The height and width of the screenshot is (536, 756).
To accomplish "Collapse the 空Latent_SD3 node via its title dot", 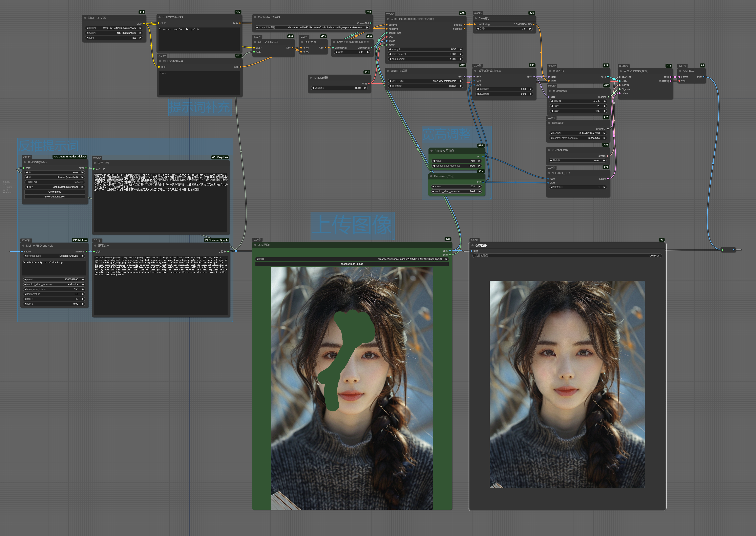I will coord(549,173).
